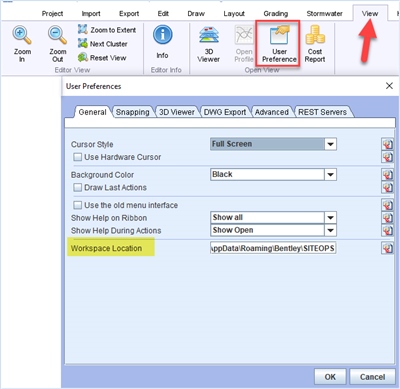The width and height of the screenshot is (400, 389).
Task: Select Zoom to Extent tool
Action: click(107, 30)
